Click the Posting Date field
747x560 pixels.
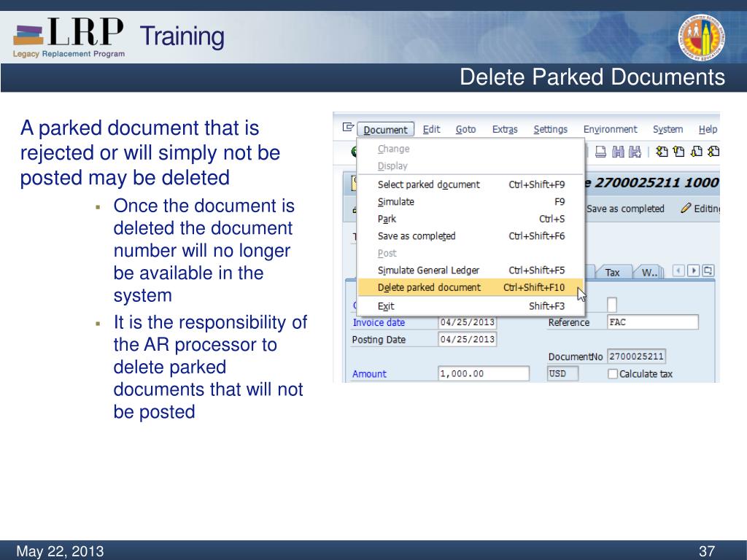click(x=467, y=340)
